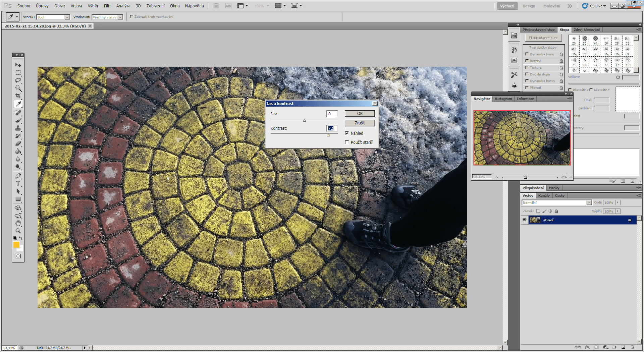Open the Výplň fill slider arrow

tap(618, 211)
